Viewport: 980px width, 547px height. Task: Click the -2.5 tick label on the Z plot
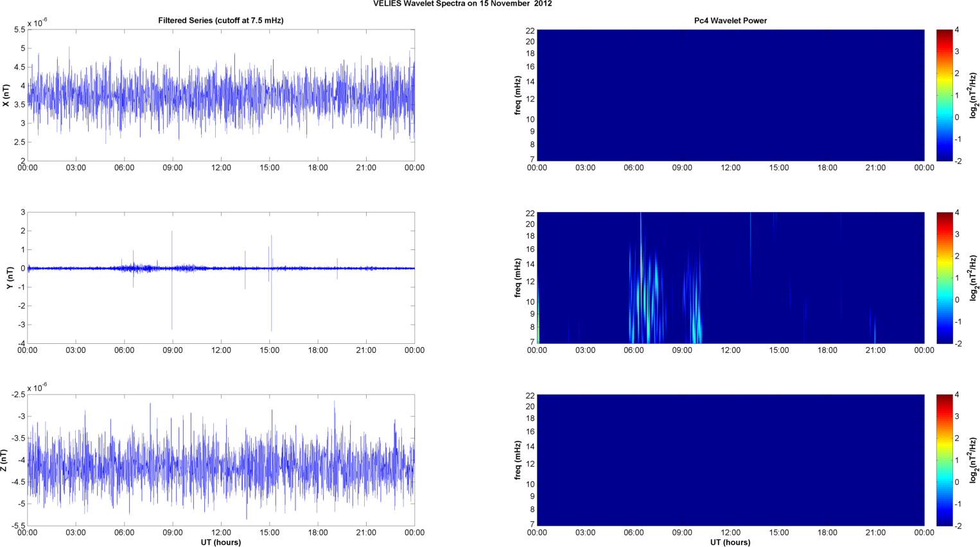(x=18, y=395)
